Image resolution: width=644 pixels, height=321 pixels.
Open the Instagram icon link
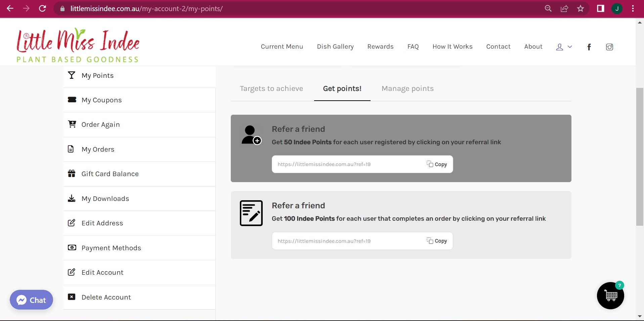609,47
